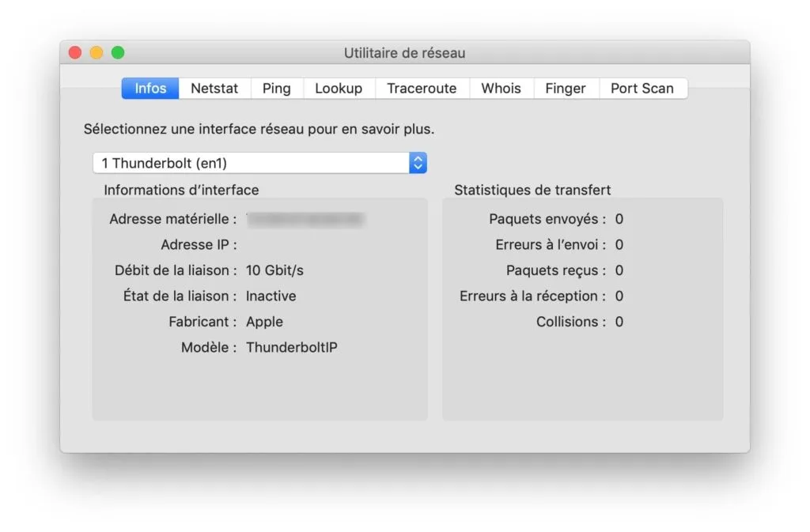Switch to the Netstat tab

(x=214, y=88)
